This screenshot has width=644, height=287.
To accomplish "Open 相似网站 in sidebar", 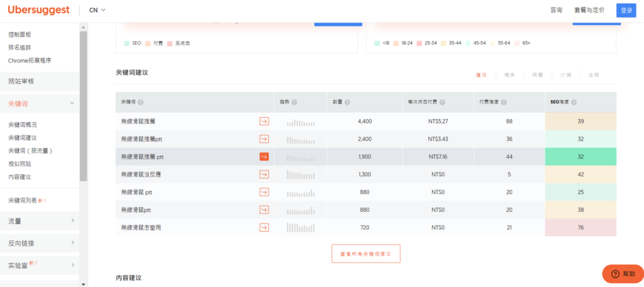I will 19,164.
